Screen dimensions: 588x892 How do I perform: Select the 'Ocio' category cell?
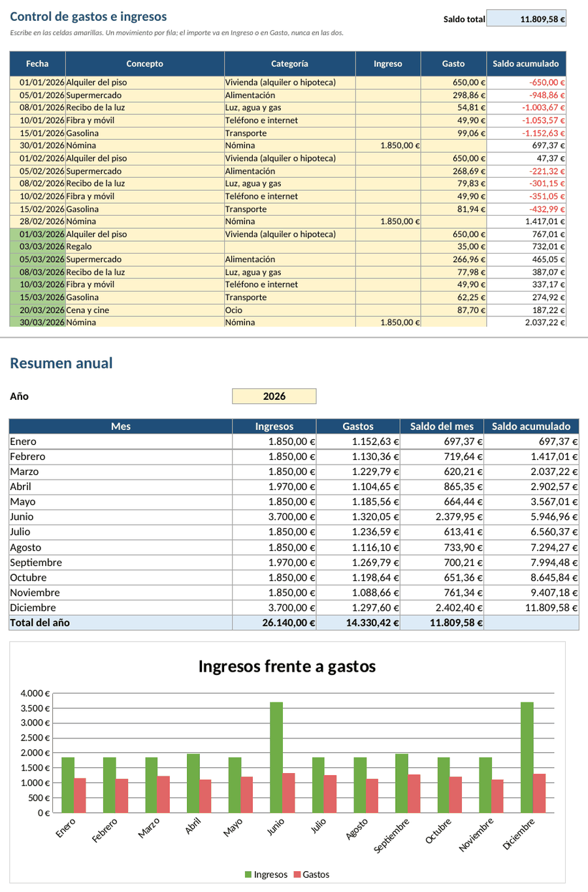(289, 310)
